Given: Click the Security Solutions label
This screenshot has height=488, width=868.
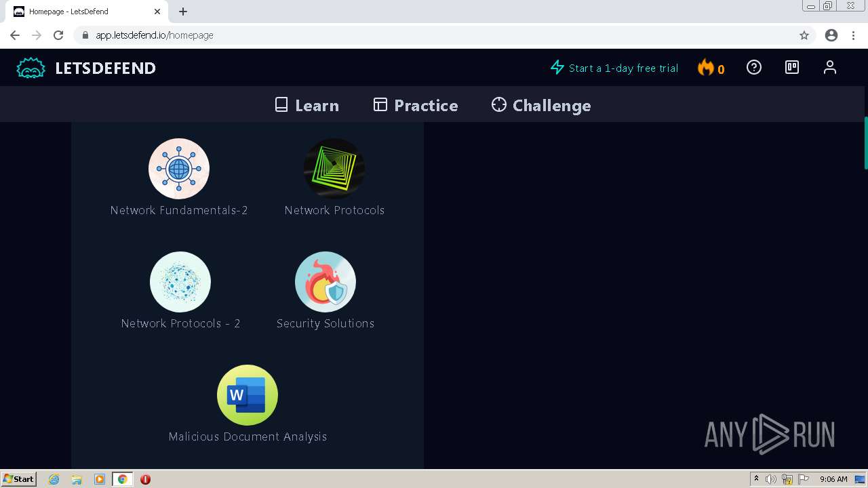Looking at the screenshot, I should point(325,323).
